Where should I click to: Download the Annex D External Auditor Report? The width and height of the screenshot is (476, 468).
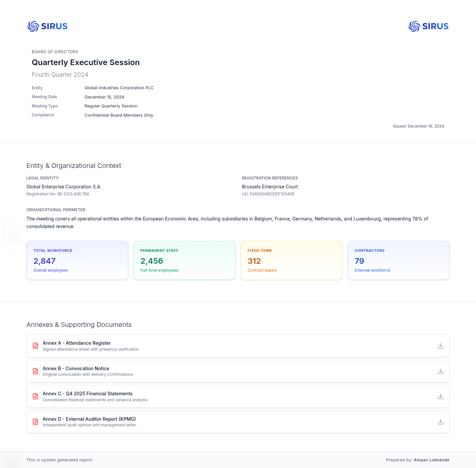click(x=440, y=422)
